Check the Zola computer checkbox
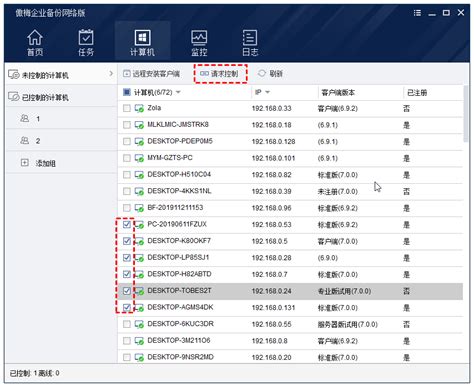The width and height of the screenshot is (474, 387). (x=127, y=108)
